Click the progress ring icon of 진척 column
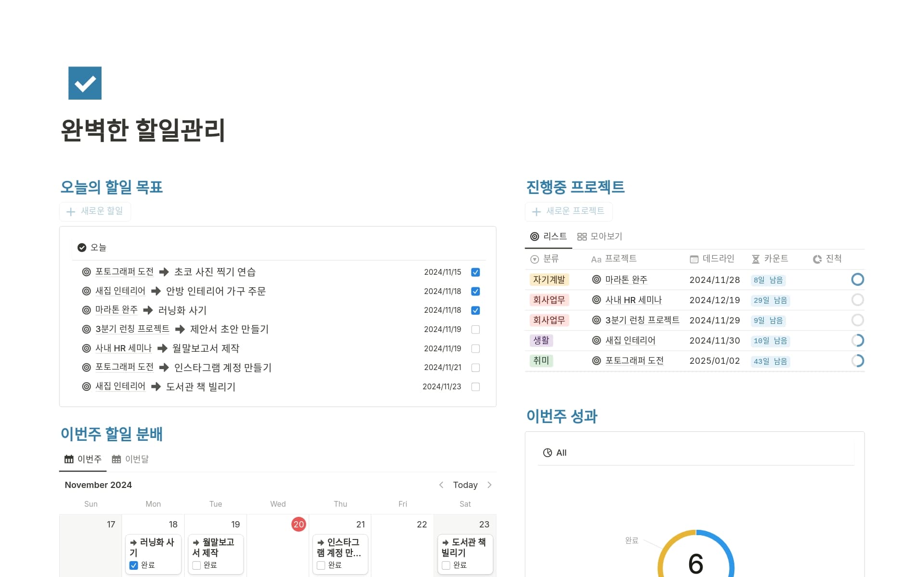 pos(817,259)
